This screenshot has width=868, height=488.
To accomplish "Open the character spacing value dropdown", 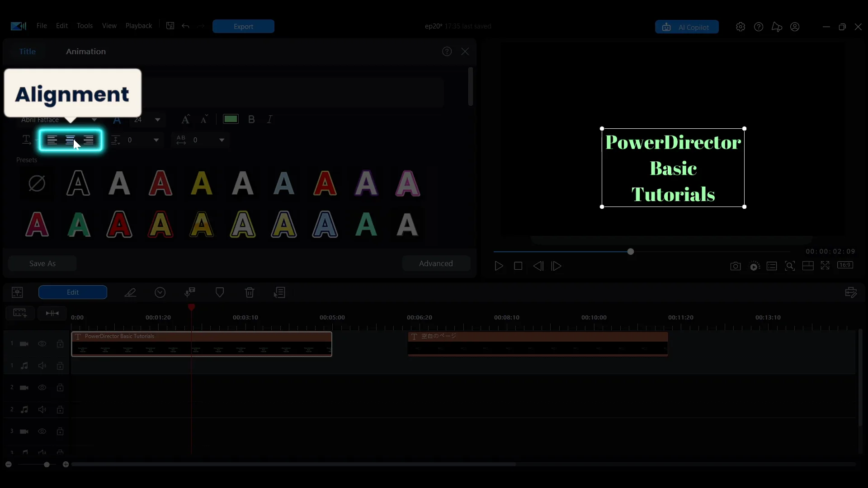I will pos(222,140).
